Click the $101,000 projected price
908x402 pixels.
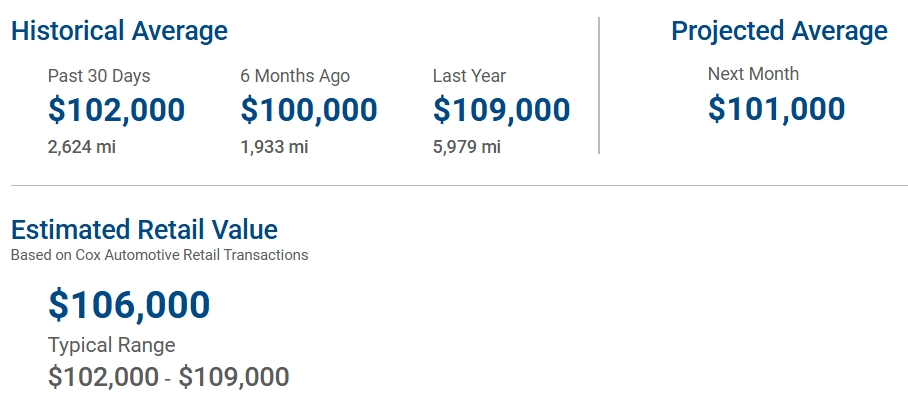tap(777, 108)
